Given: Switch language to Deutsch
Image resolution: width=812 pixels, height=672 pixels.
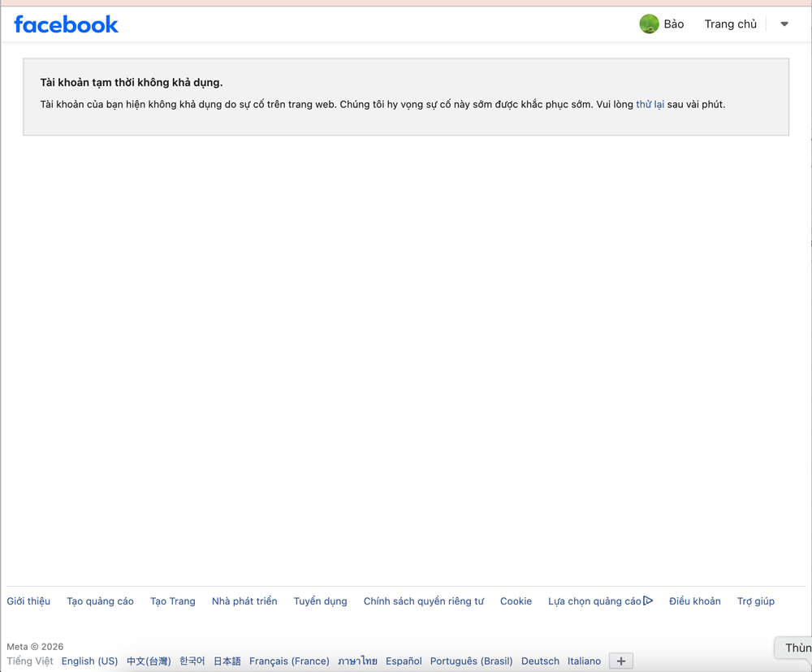Looking at the screenshot, I should pyautogui.click(x=540, y=661).
